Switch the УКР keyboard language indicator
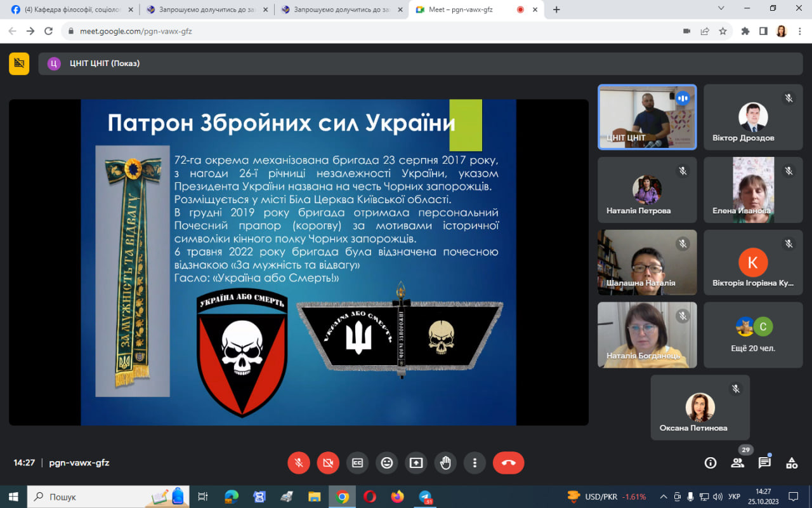Viewport: 812px width, 508px height. pyautogui.click(x=734, y=497)
